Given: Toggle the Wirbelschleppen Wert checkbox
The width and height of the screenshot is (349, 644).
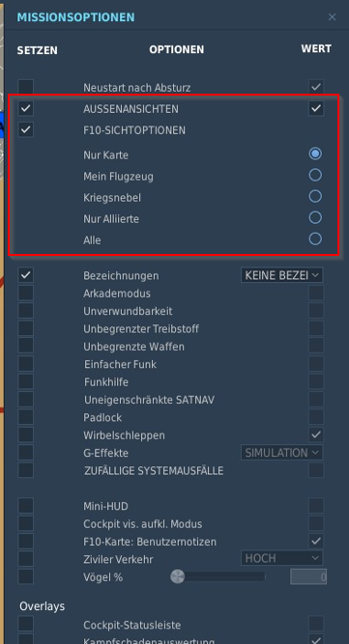Looking at the screenshot, I should (x=316, y=434).
